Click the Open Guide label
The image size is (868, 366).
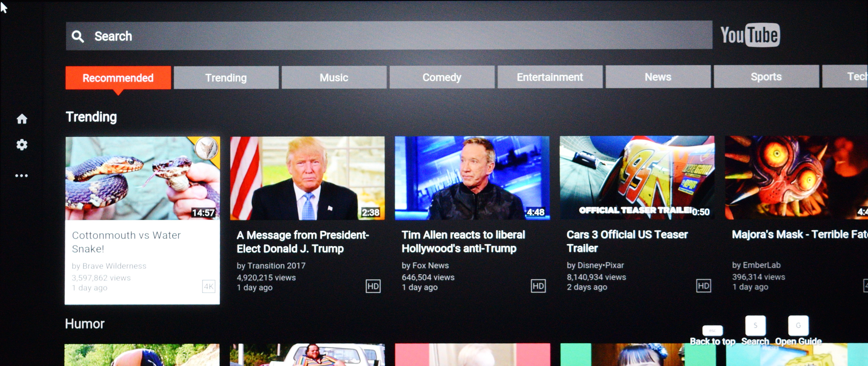pos(798,341)
